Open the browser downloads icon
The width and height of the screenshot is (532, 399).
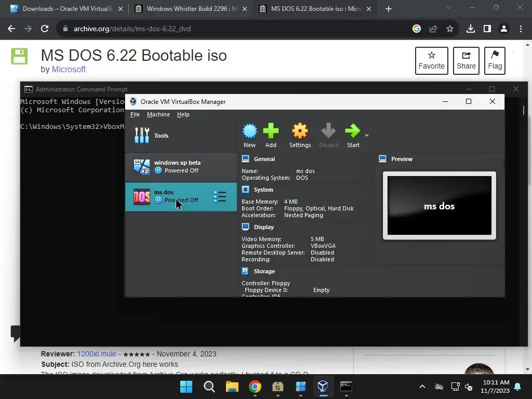pyautogui.click(x=471, y=29)
